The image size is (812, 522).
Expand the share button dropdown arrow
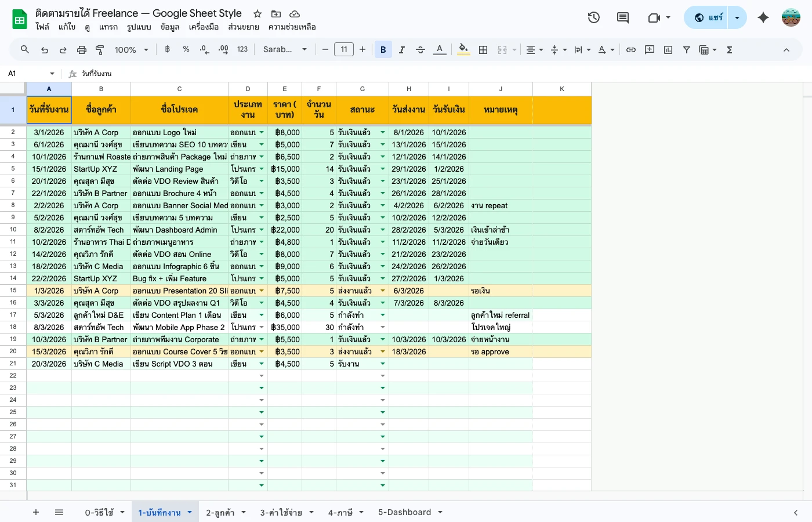coord(737,17)
